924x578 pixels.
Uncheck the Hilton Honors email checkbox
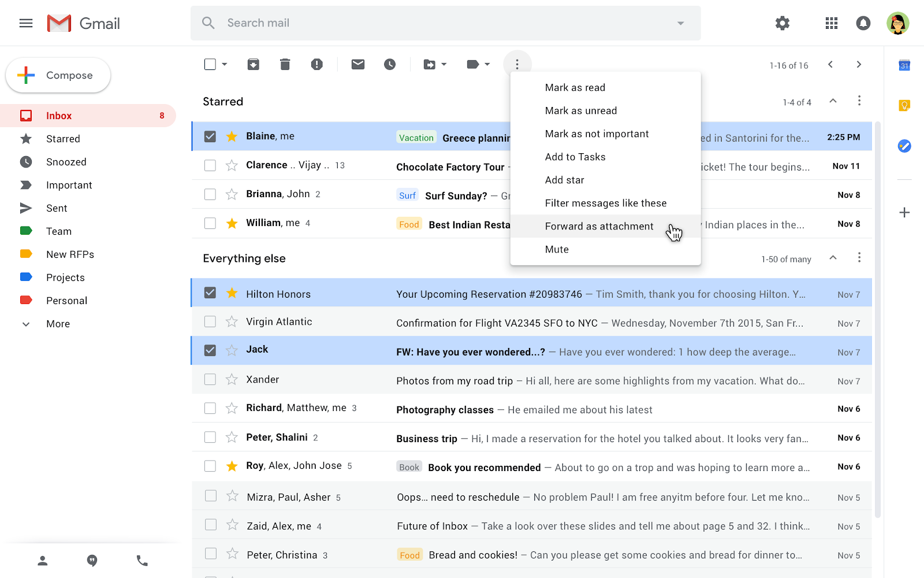[210, 293]
